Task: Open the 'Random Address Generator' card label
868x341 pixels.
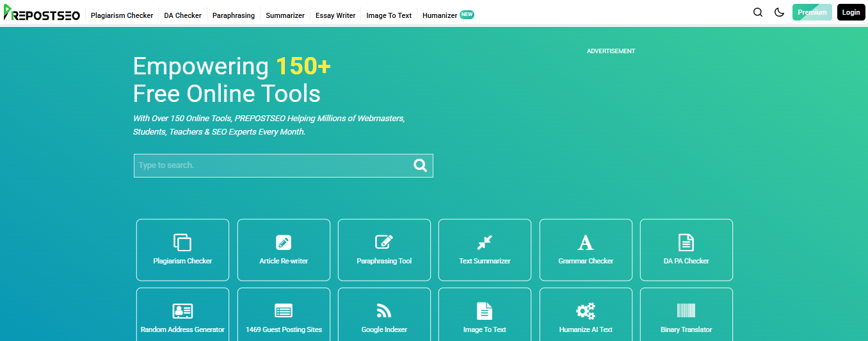Action: click(x=182, y=330)
